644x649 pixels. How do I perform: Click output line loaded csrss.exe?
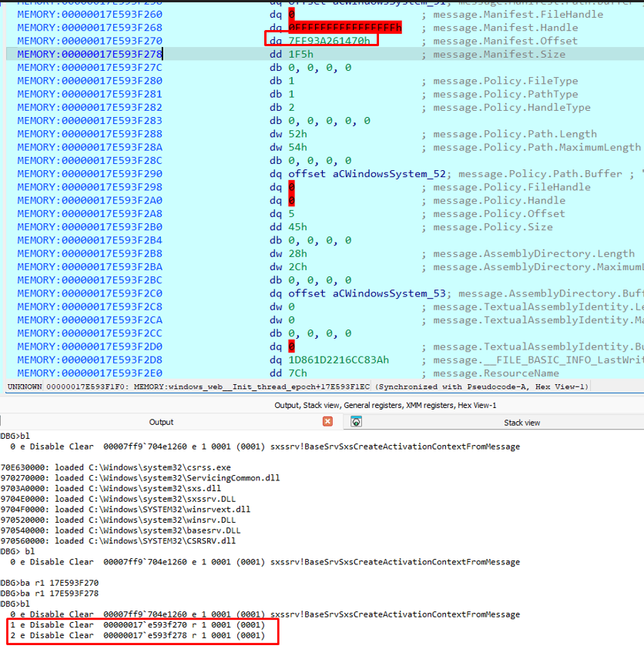point(116,467)
